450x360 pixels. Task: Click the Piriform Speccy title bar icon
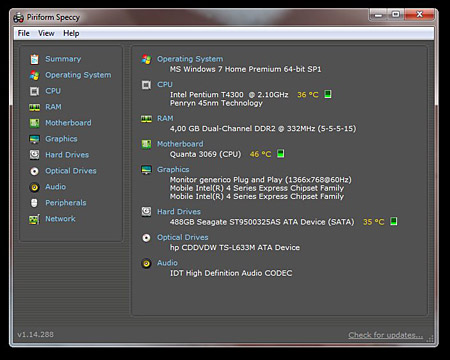(x=19, y=17)
